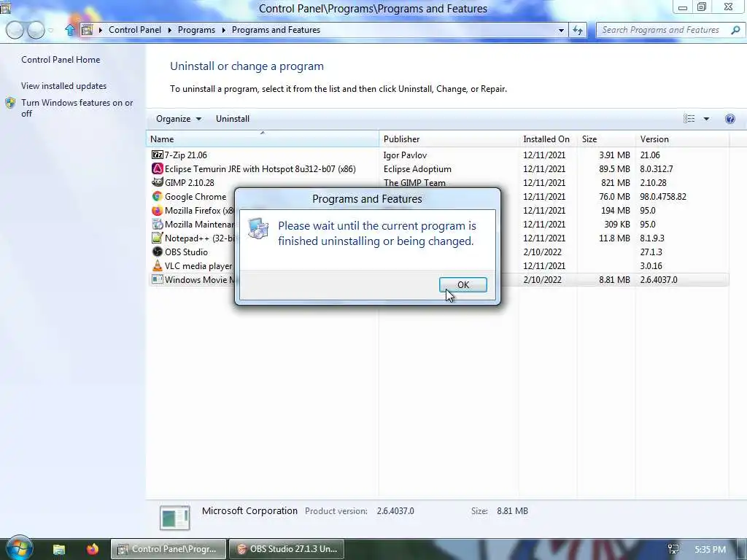Viewport: 747px width, 560px height.
Task: Click the Mozilla Maintenance Service icon
Action: 158,224
